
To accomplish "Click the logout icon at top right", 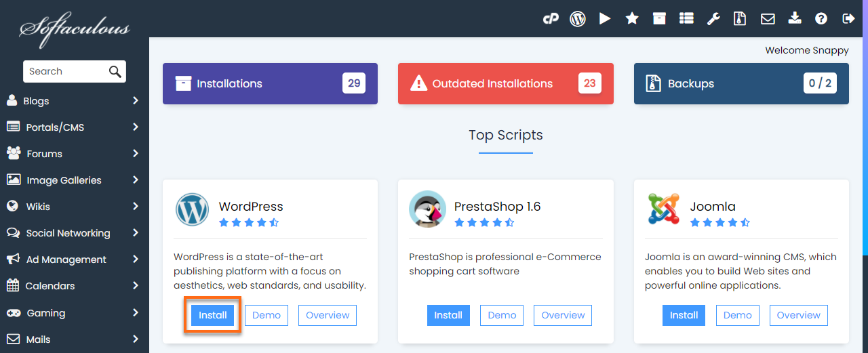I will [848, 19].
